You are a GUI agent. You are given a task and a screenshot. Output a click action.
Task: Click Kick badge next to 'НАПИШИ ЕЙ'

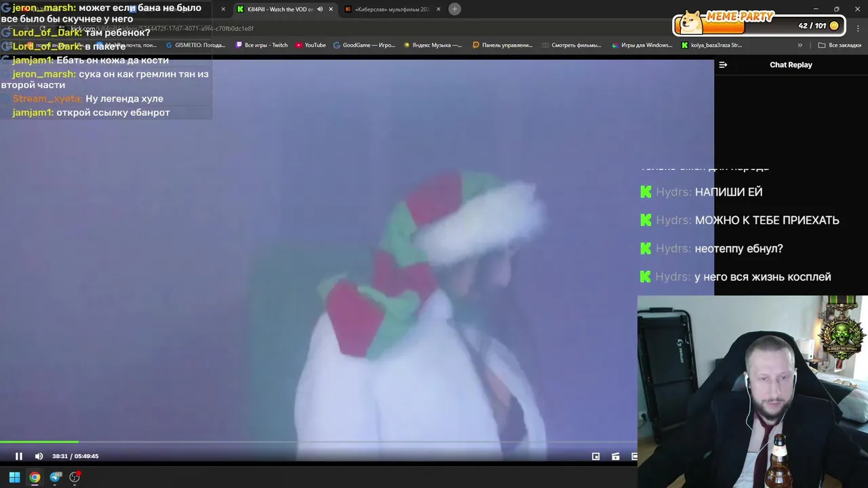pyautogui.click(x=646, y=192)
